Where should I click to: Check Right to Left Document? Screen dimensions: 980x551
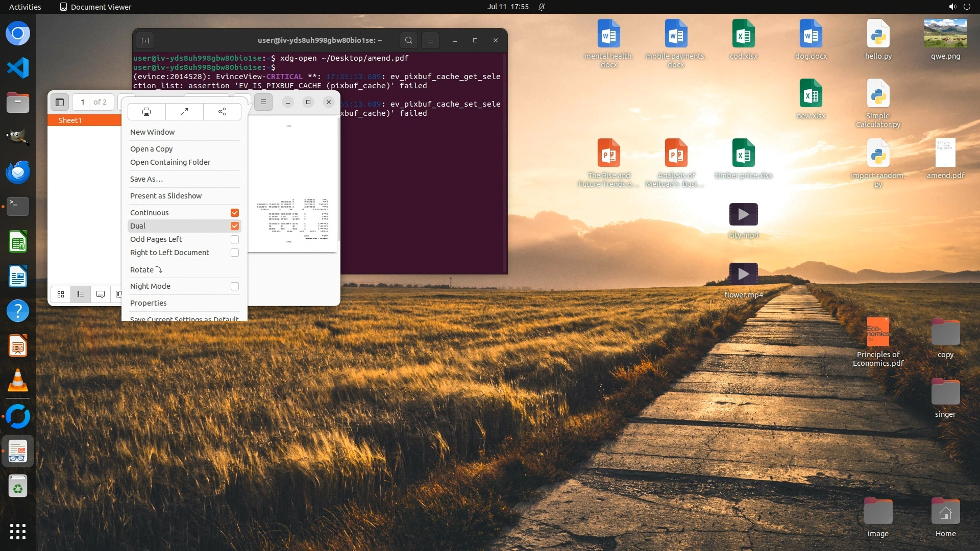[235, 253]
